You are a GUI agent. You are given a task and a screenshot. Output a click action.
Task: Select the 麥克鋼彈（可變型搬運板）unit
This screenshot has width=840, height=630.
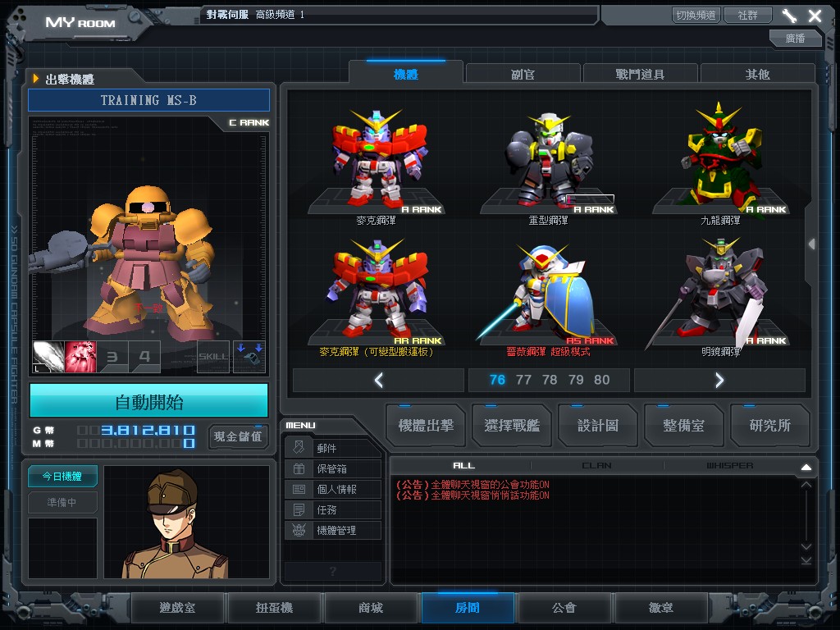pos(377,296)
